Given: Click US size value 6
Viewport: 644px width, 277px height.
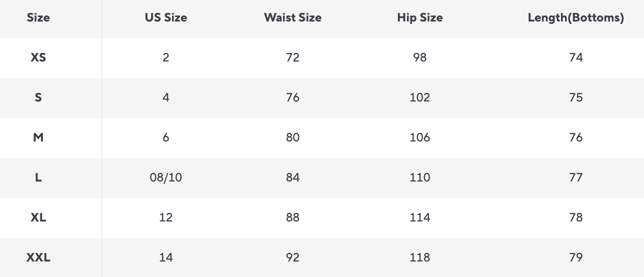Looking at the screenshot, I should click(x=166, y=137).
